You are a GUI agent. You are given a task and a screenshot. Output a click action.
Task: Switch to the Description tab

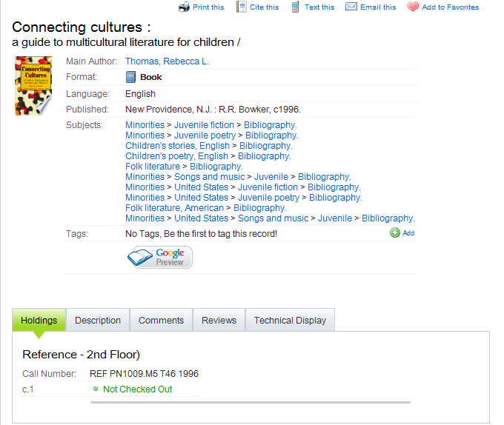[98, 320]
